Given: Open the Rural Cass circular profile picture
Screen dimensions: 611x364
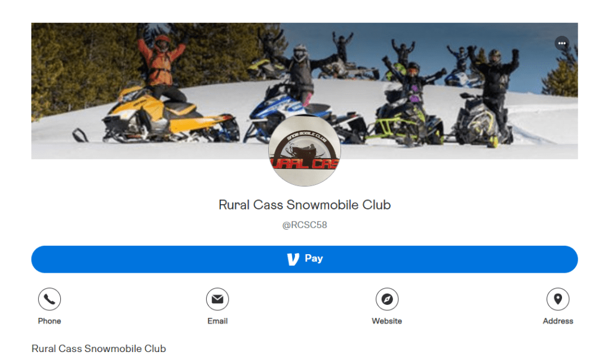Looking at the screenshot, I should coord(305,150).
